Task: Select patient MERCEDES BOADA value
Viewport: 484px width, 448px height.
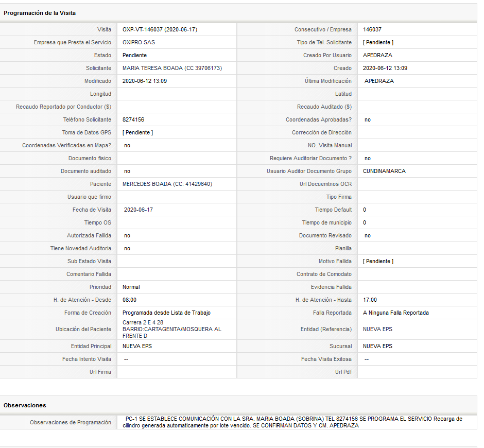Action: (167, 184)
